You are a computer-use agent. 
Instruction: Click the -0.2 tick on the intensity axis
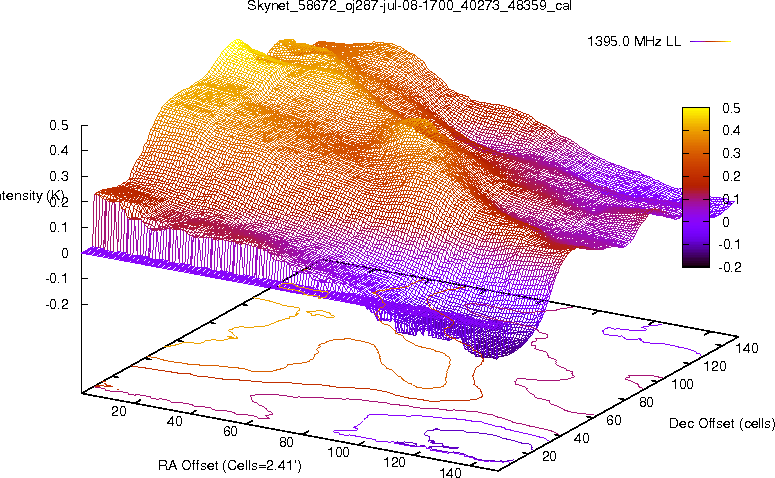click(x=57, y=304)
